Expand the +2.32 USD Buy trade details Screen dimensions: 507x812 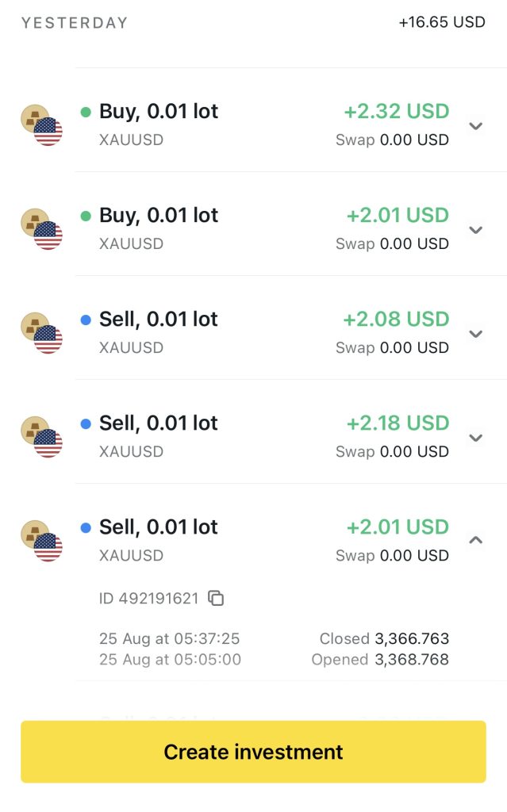point(475,126)
